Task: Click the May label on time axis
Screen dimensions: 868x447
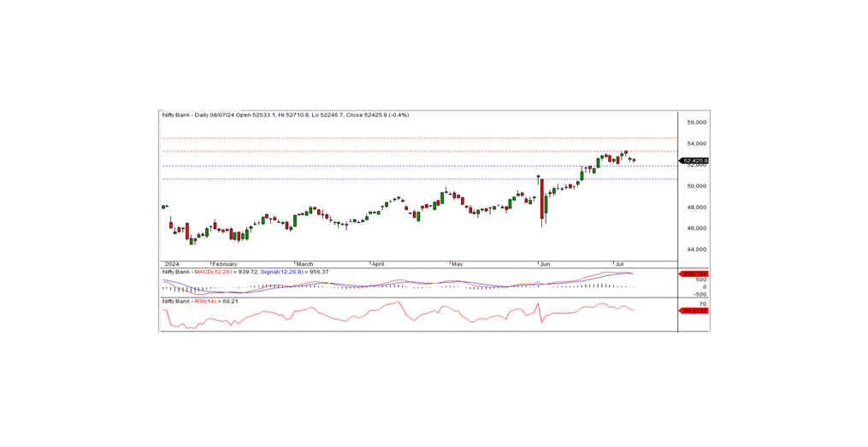Action: pos(457,264)
